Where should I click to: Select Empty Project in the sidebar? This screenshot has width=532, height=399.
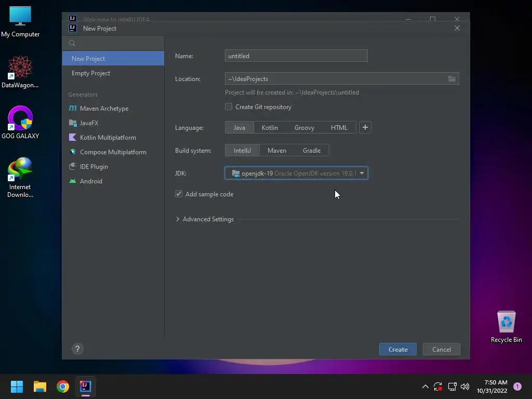coord(113,73)
